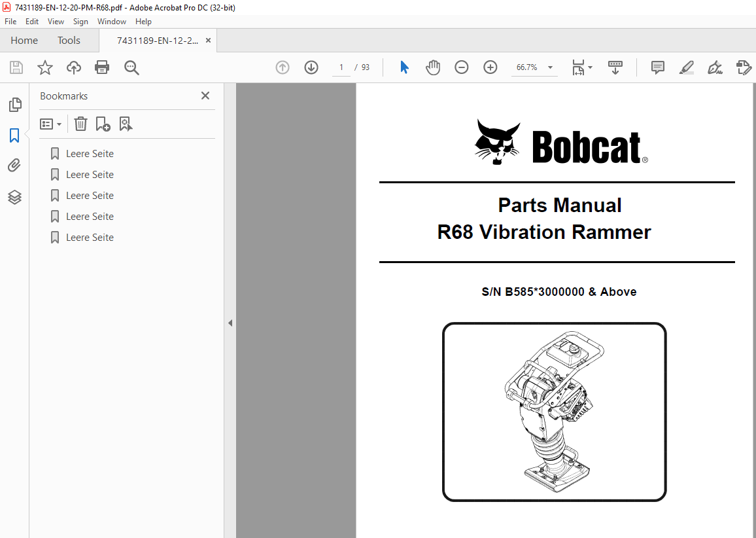
Task: Close the 7431189-EN-12-2... document tab
Action: 208,41
